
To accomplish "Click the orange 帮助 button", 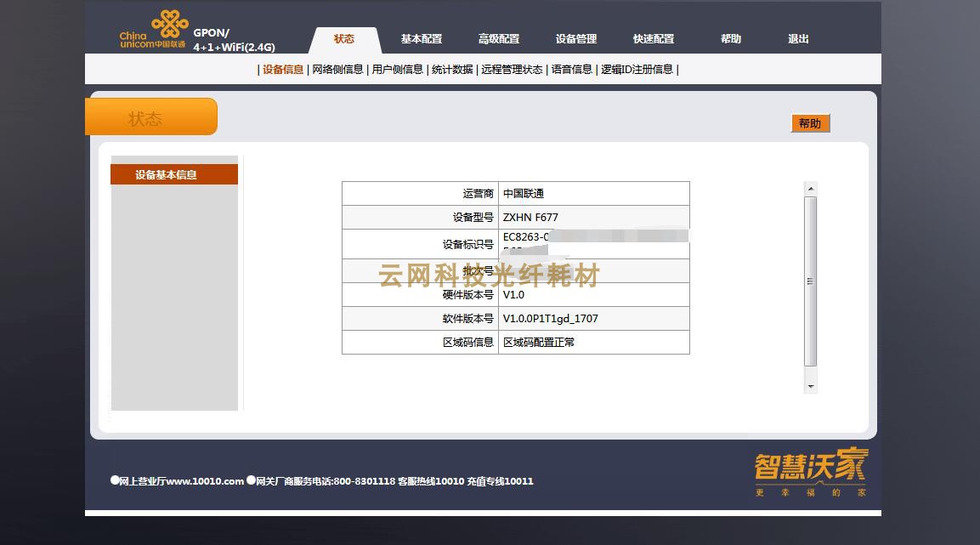I will [x=810, y=123].
